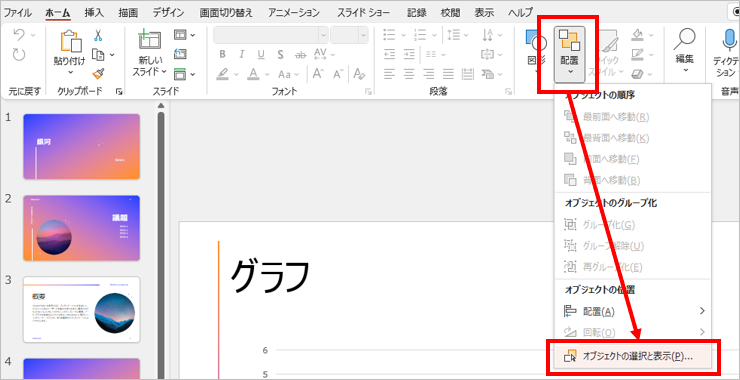Click the Undo arrow icon
This screenshot has width=740, height=380.
click(18, 35)
